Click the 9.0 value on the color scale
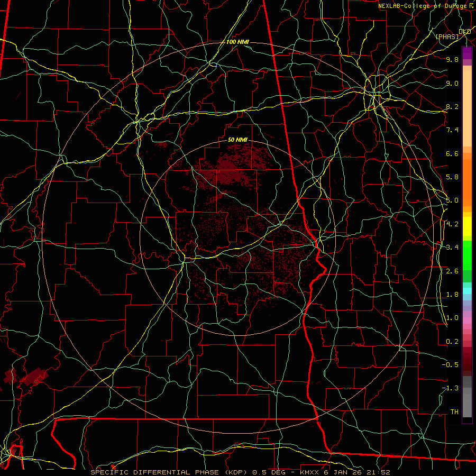Image resolution: width=476 pixels, height=476 pixels. coord(452,84)
